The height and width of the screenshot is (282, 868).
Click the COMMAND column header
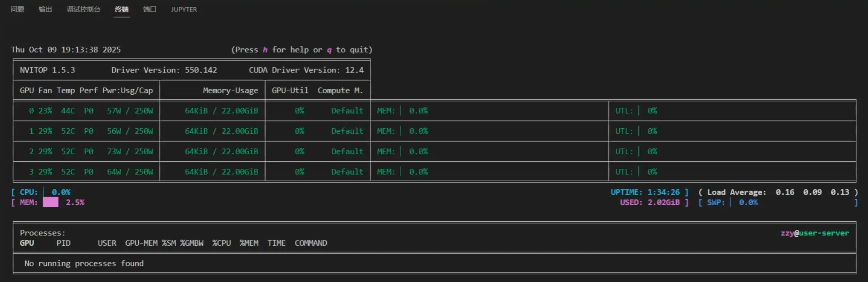click(311, 243)
